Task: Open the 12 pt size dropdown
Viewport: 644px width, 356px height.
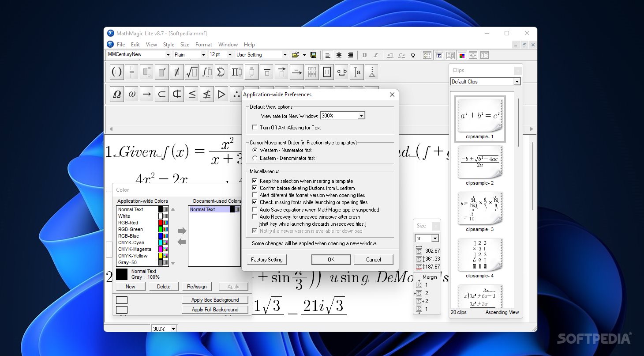Action: 230,55
